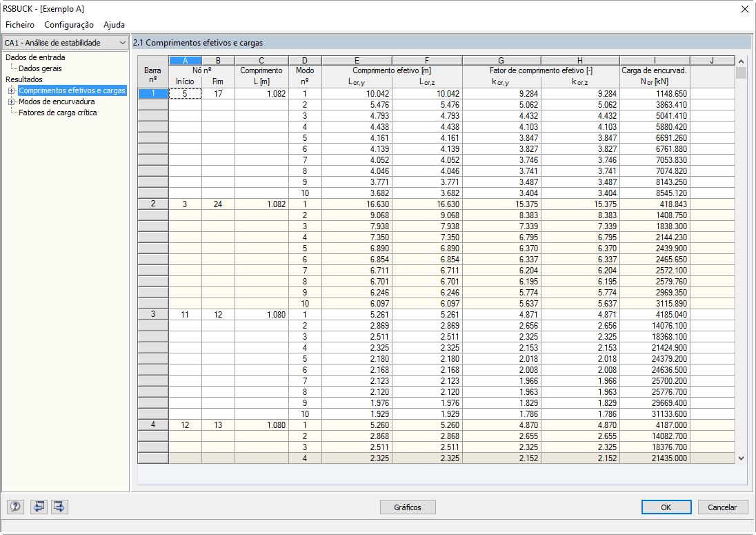Viewport: 756px width, 535px height.
Task: Select row header for Barra 3
Action: [153, 315]
